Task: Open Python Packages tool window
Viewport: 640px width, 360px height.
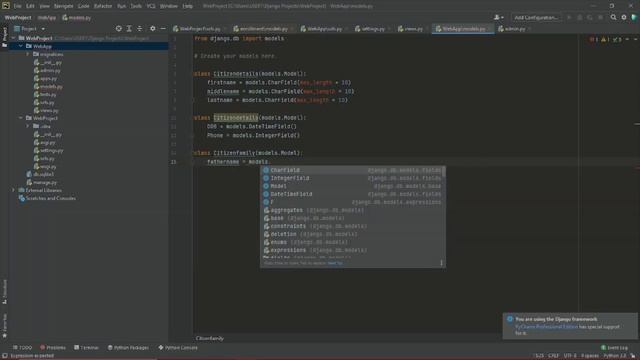Action: (x=128, y=348)
